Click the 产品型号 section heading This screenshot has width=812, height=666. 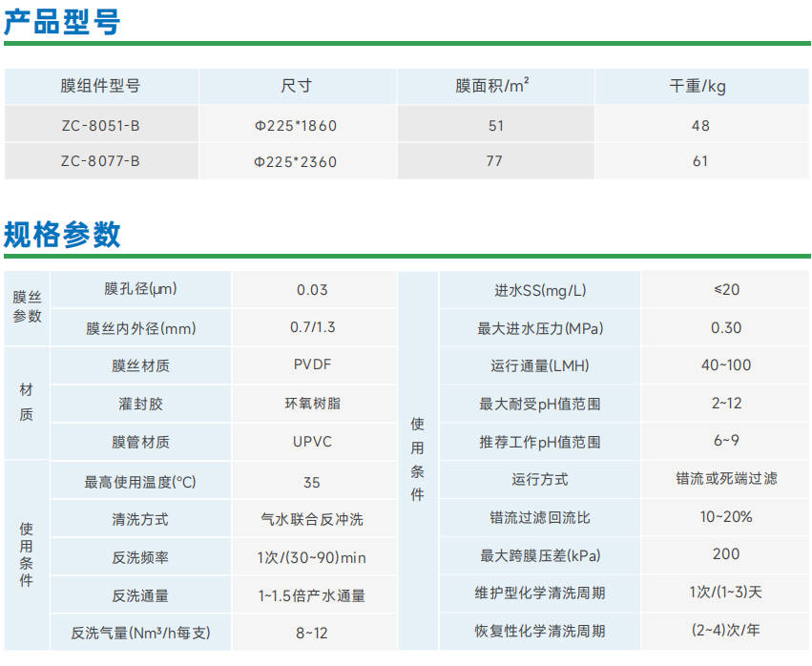[62, 22]
